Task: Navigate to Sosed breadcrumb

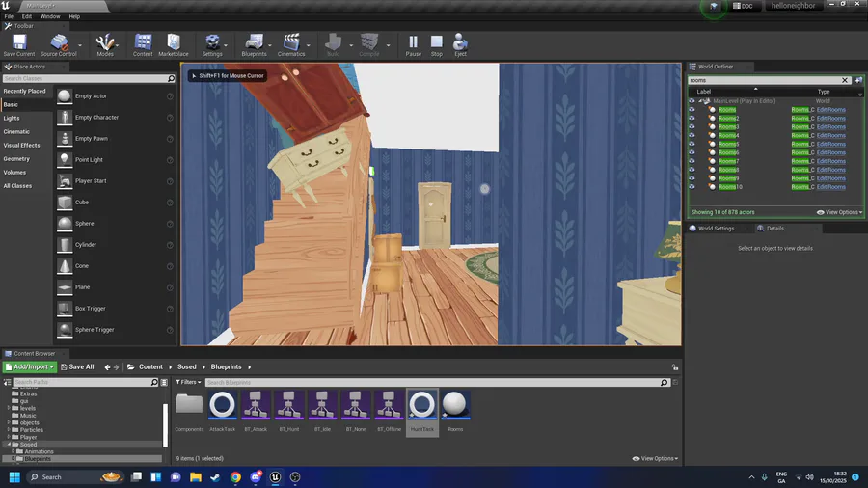Action: tap(186, 366)
